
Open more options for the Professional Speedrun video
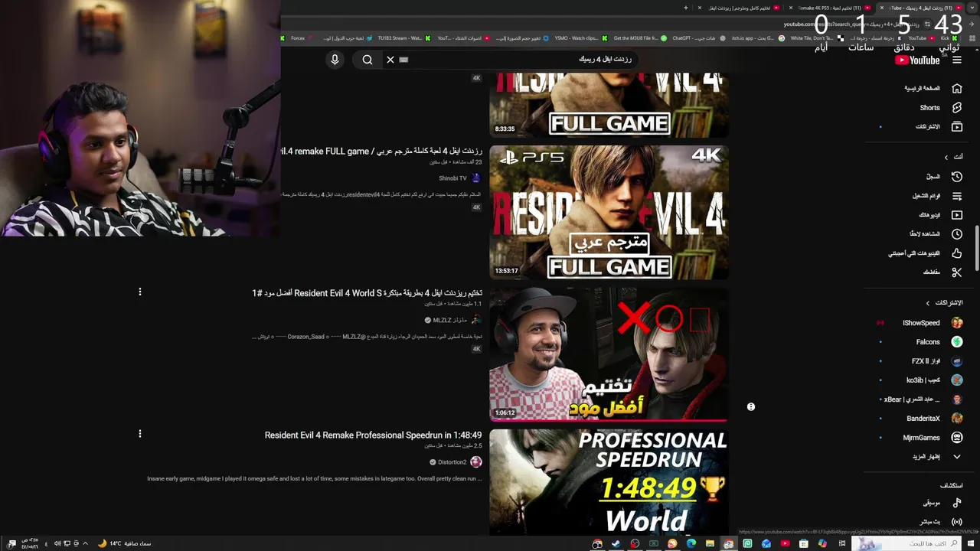click(140, 434)
